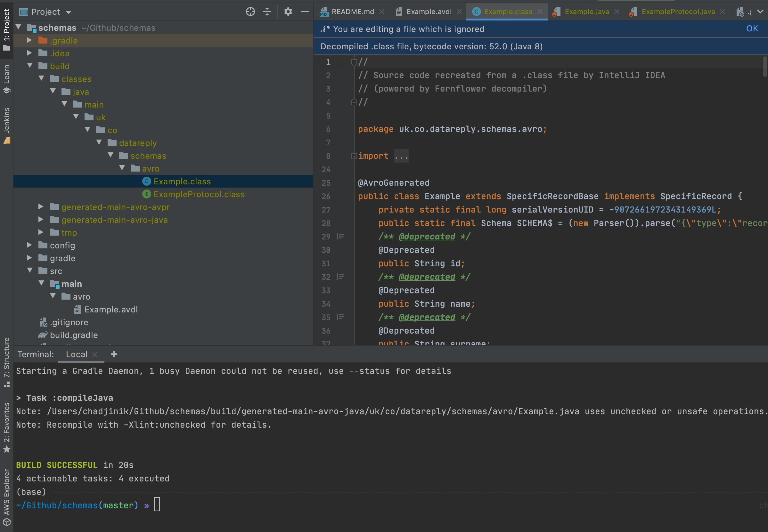Open the Project view settings gear
The width and height of the screenshot is (768, 532).
[x=288, y=11]
